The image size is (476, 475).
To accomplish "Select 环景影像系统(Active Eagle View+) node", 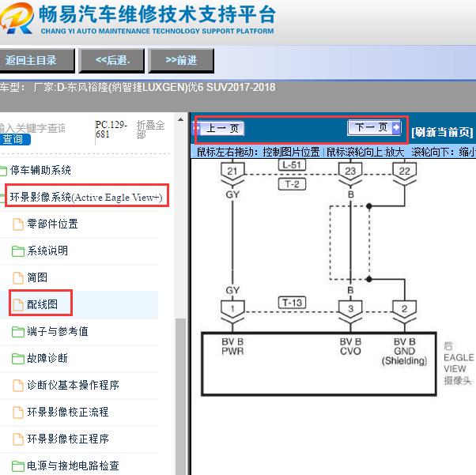I will tap(86, 198).
